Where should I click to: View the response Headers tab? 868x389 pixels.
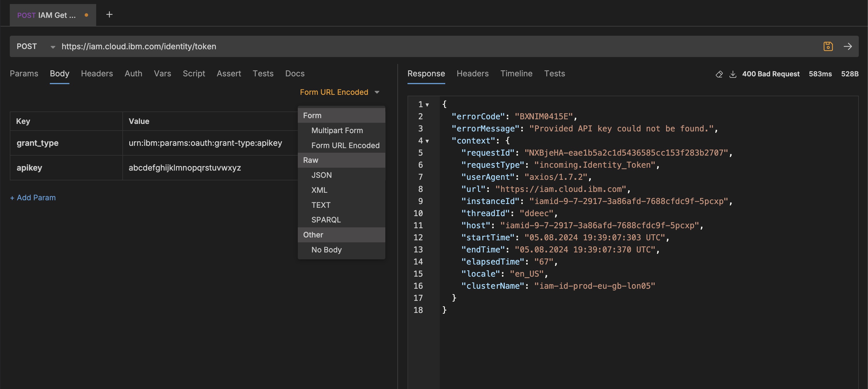pyautogui.click(x=472, y=73)
